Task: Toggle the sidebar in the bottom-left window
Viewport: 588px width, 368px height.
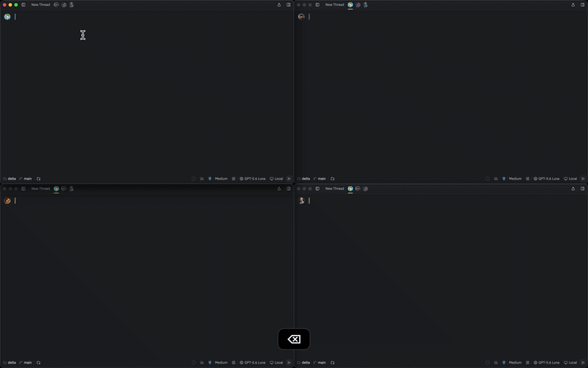Action: [24, 189]
